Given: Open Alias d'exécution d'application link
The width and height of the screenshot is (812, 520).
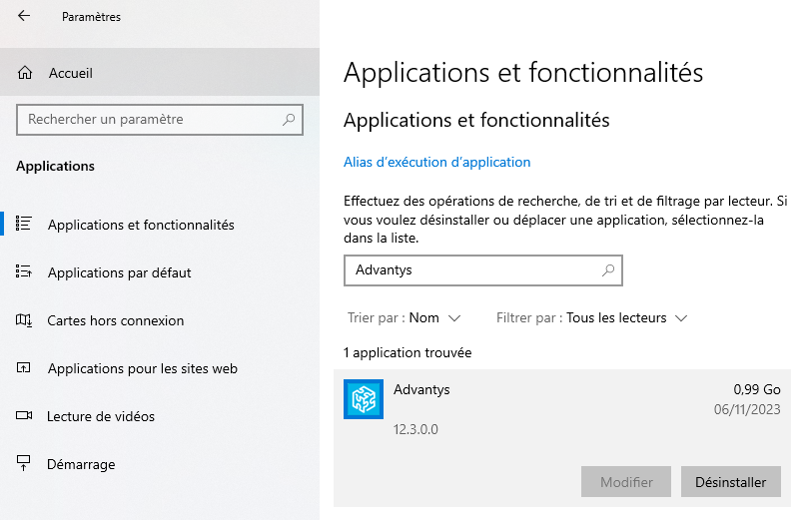Looking at the screenshot, I should coord(436,162).
